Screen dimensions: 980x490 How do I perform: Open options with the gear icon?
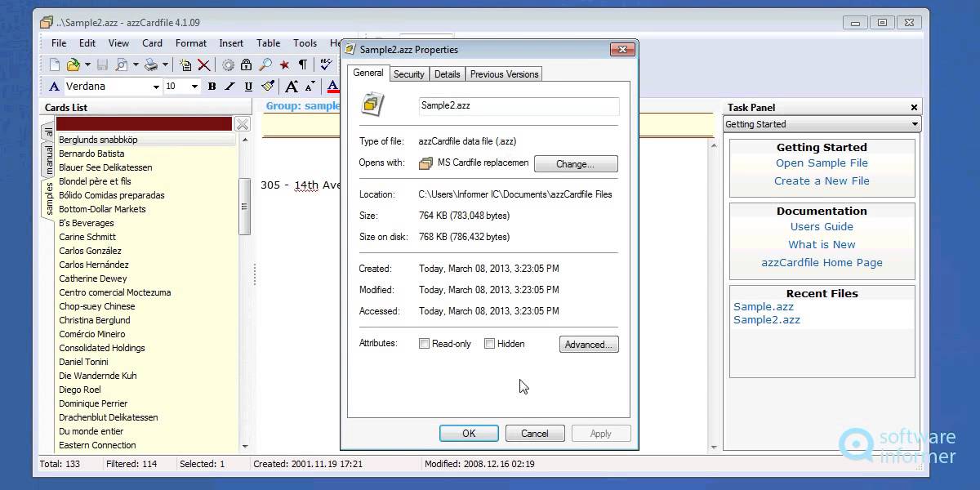click(228, 65)
